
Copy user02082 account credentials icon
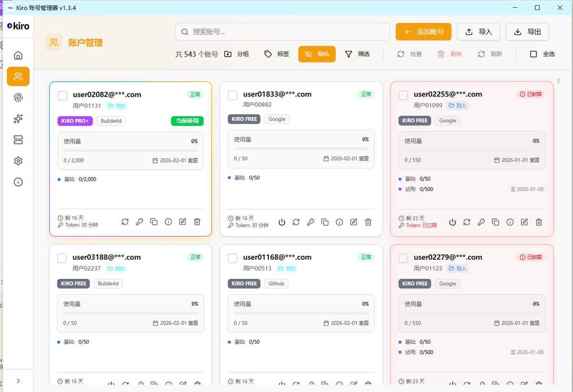point(154,222)
